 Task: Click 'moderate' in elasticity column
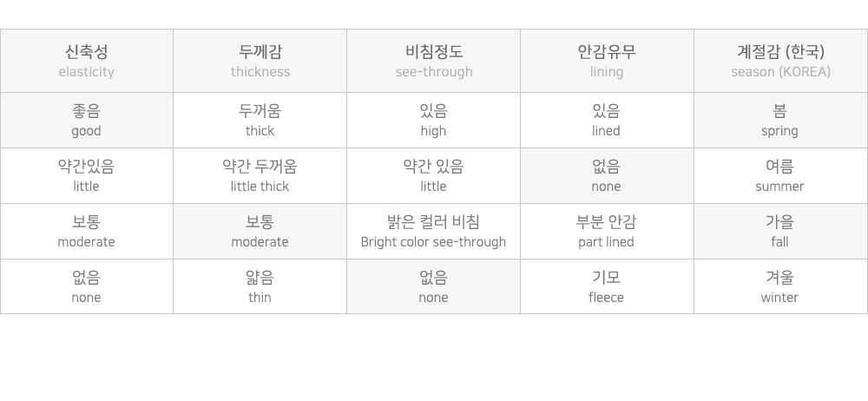pyautogui.click(x=86, y=231)
